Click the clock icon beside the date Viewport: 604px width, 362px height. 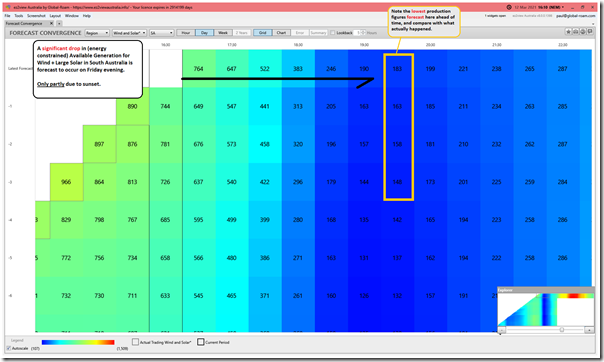[509, 7]
